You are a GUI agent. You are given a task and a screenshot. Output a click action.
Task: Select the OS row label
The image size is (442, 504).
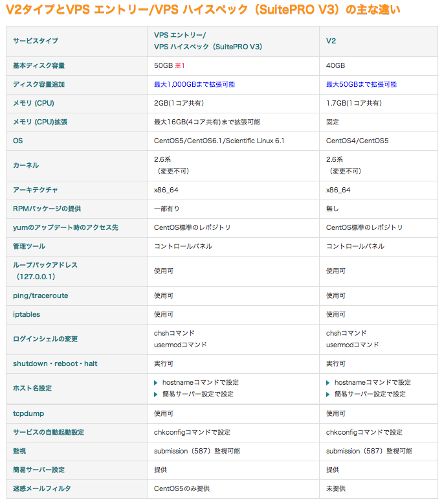click(x=17, y=141)
